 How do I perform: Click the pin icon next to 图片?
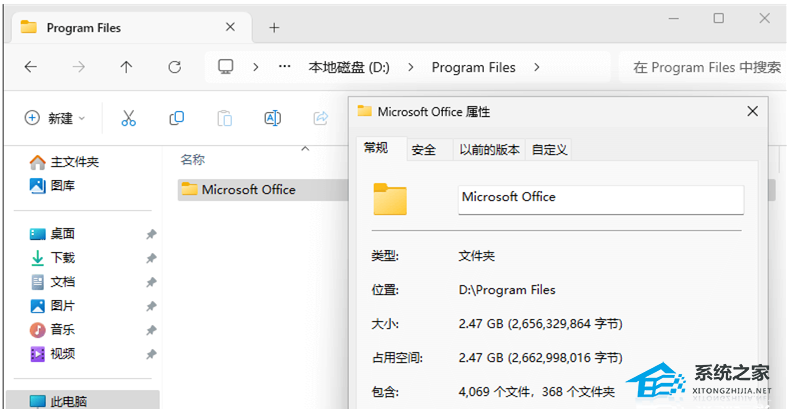[151, 306]
